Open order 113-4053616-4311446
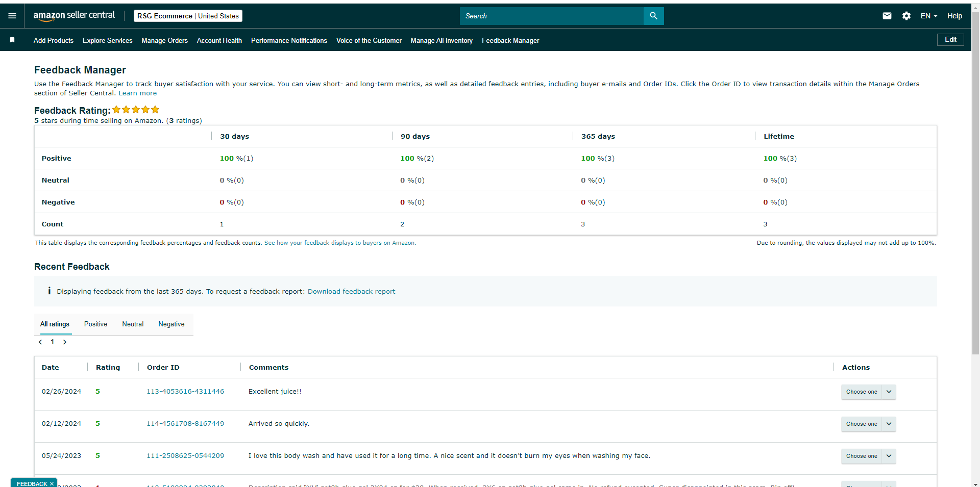The height and width of the screenshot is (487, 980). [x=185, y=392]
